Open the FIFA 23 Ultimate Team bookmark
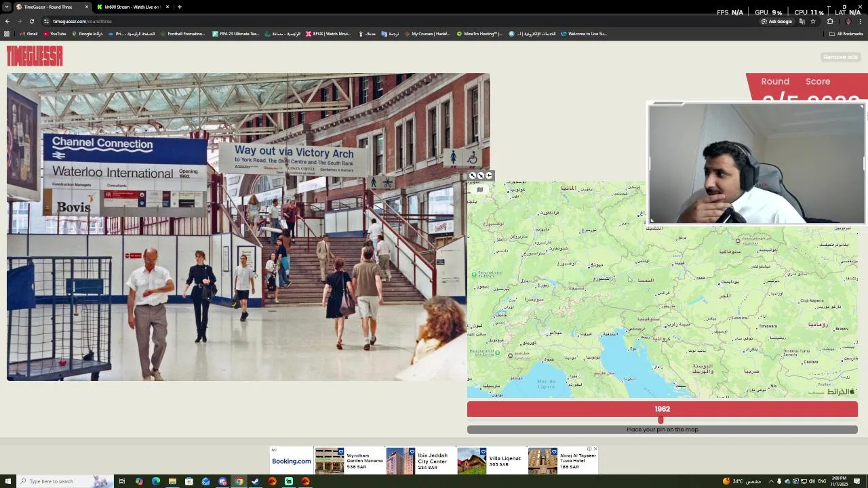The width and height of the screenshot is (868, 488). (236, 33)
